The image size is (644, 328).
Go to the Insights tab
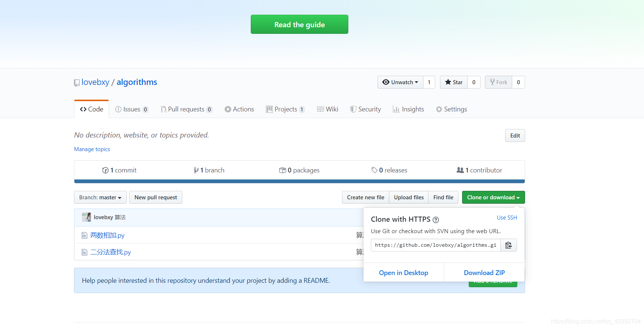(x=408, y=109)
